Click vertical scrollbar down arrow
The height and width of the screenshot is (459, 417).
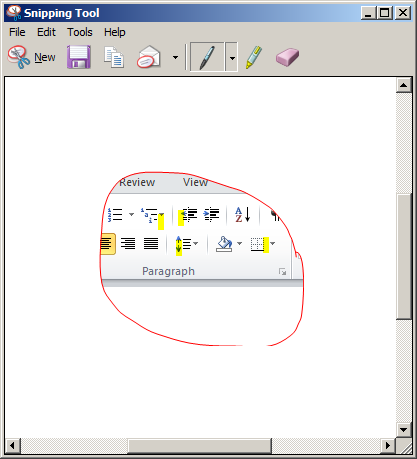tap(404, 429)
